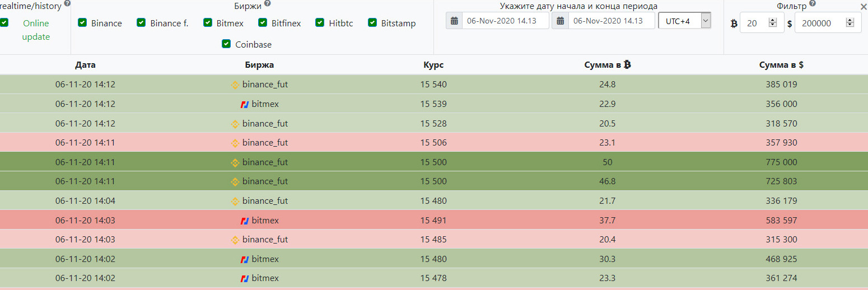Uncheck the Binance exchange checkbox
The image size is (868, 290).
point(82,23)
